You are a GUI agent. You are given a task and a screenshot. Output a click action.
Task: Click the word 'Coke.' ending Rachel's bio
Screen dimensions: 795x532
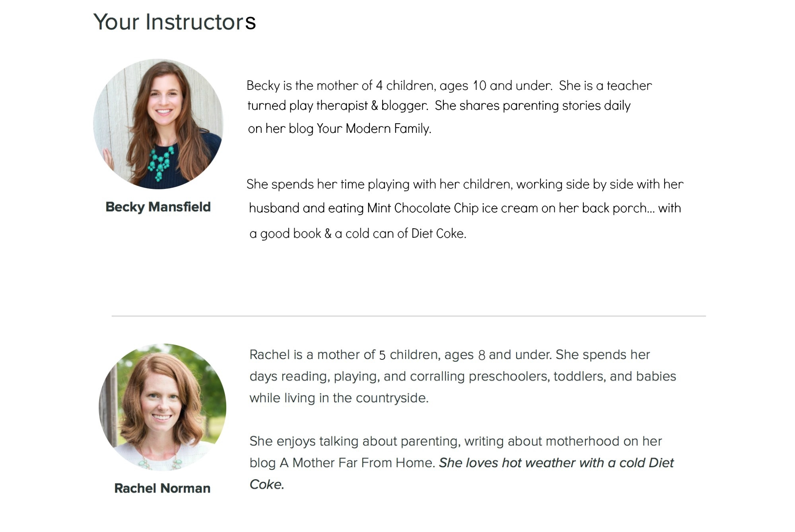pos(267,485)
